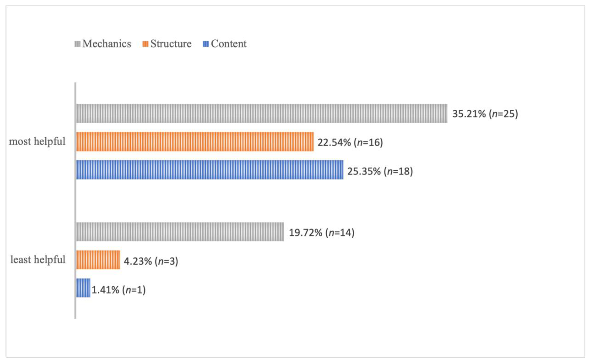Viewport: 589px width, 364px height.
Task: Select the 4.23% (n=3) data label
Action: pos(151,261)
